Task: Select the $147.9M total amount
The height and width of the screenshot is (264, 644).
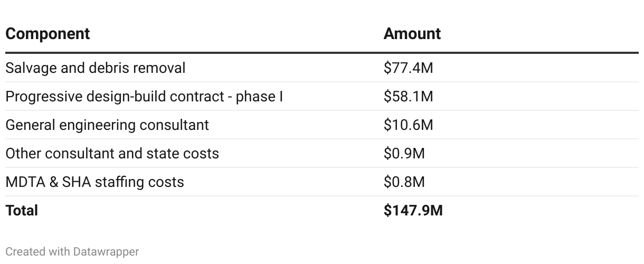Action: (413, 211)
